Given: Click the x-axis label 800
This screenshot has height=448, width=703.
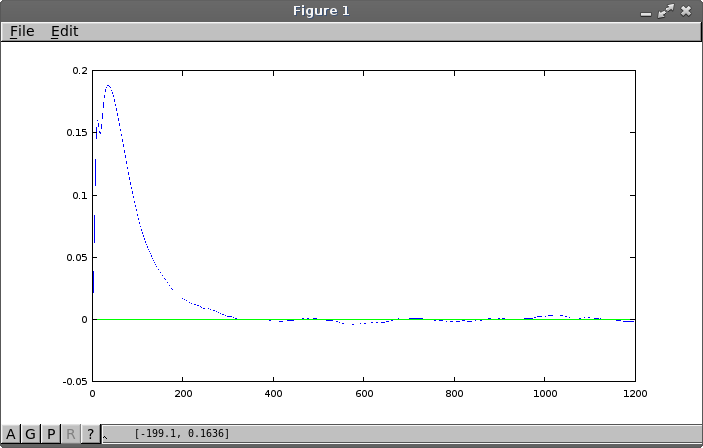Looking at the screenshot, I should coord(454,394).
